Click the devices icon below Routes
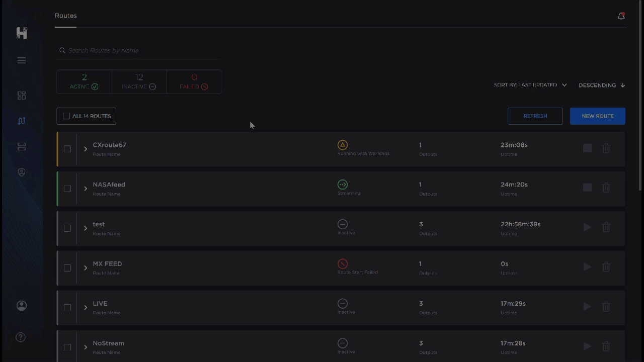The width and height of the screenshot is (644, 362). point(21,146)
